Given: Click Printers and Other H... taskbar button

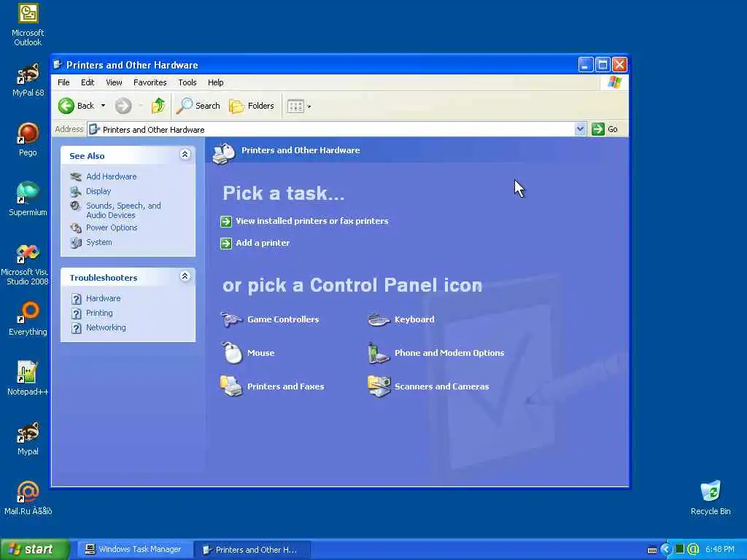Looking at the screenshot, I should (252, 550).
